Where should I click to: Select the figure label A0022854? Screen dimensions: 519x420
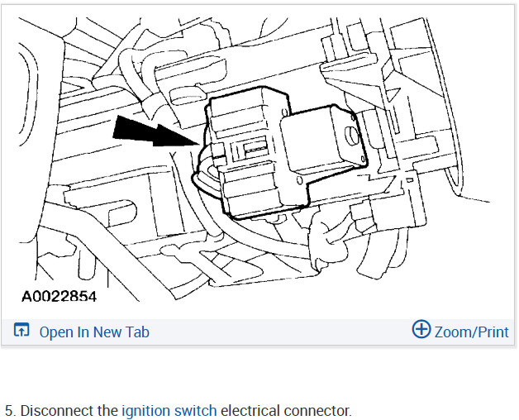59,297
